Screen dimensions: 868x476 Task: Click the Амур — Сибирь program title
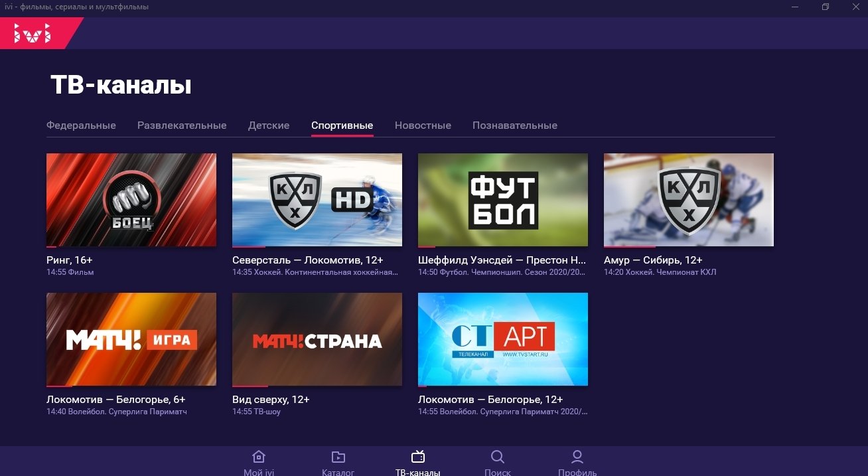click(x=653, y=260)
